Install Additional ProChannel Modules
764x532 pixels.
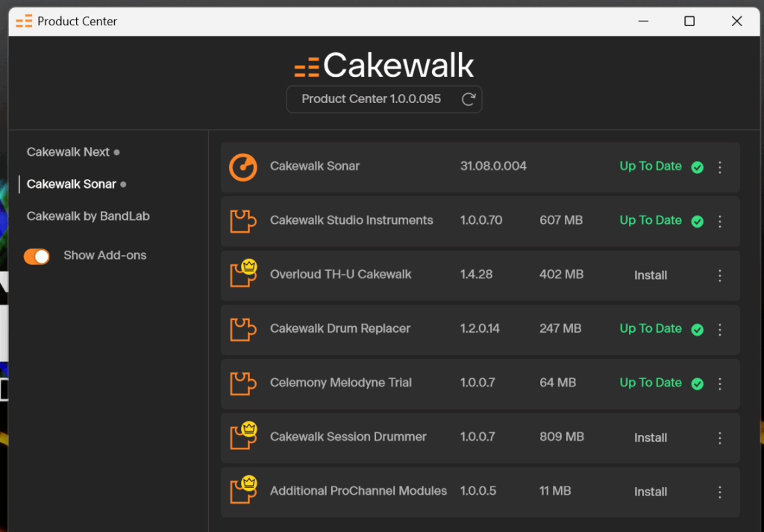[651, 492]
